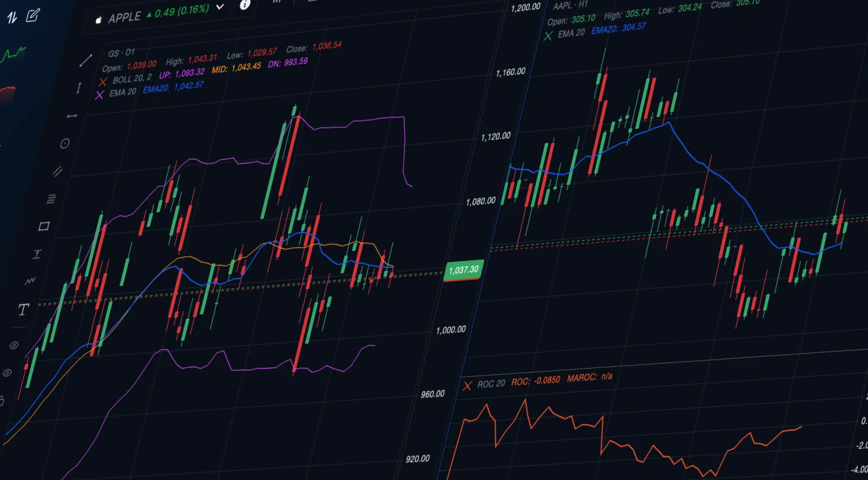
Task: Open ROC 20 indicator label
Action: [491, 383]
